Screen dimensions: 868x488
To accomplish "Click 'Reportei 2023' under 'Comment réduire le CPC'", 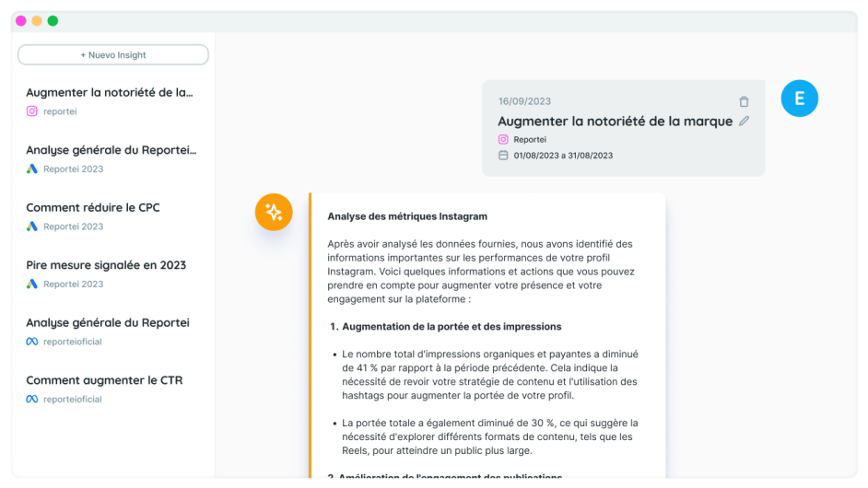I will 73,227.
